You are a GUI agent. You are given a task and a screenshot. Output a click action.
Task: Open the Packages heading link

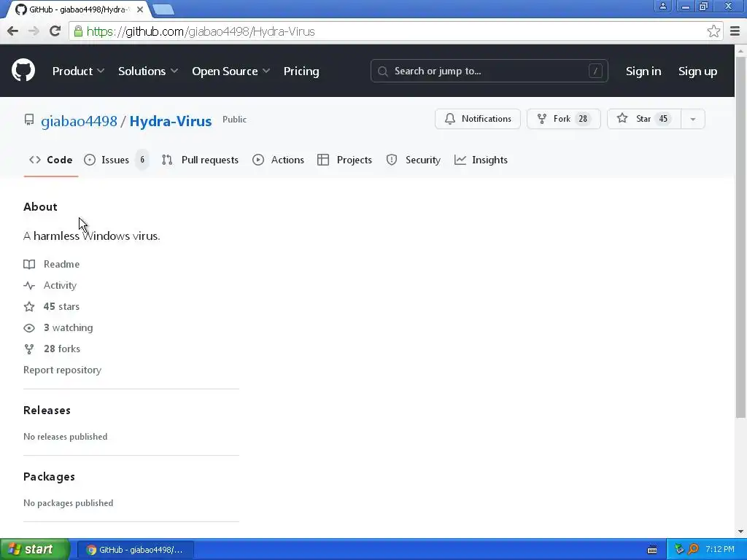[x=49, y=477]
